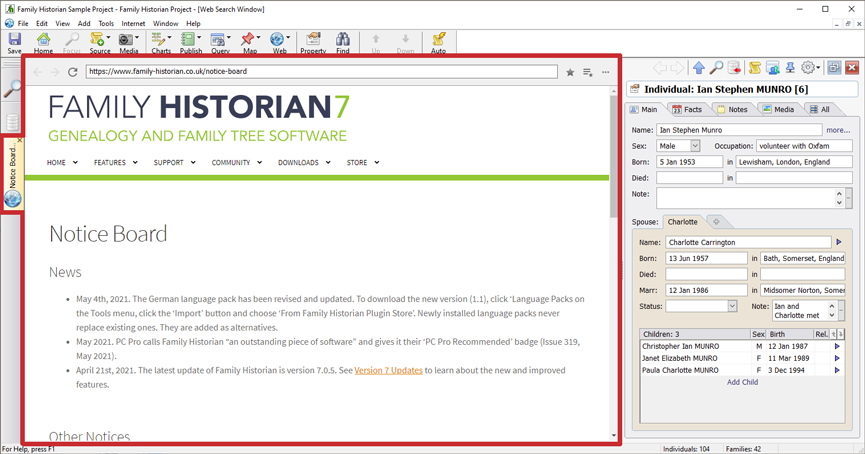The image size is (865, 454).
Task: Click the Save toolbar icon
Action: click(x=14, y=42)
